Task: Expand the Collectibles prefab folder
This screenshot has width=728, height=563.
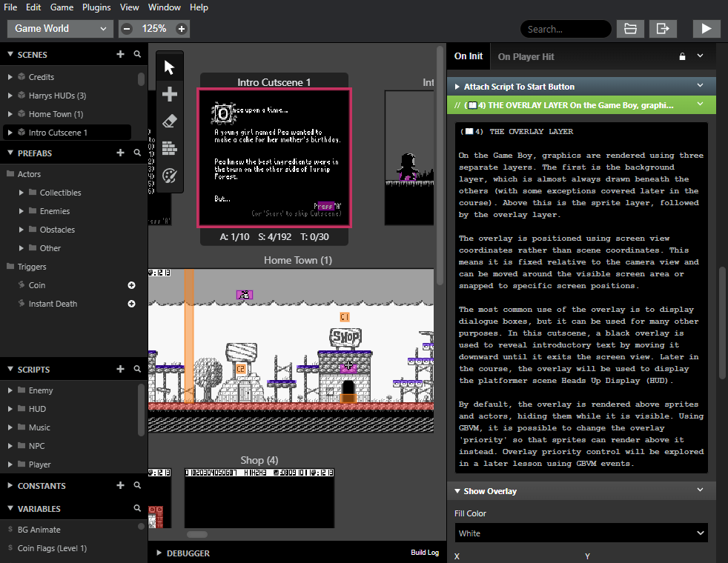Action: pyautogui.click(x=21, y=193)
